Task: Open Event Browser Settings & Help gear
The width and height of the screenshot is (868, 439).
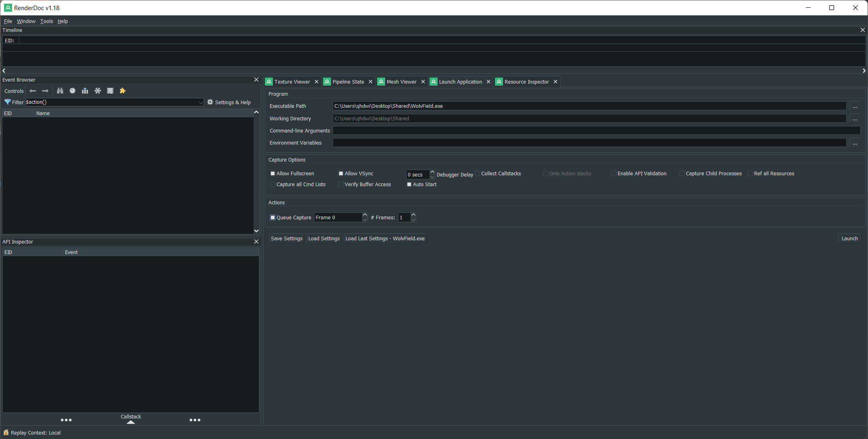Action: pos(229,102)
